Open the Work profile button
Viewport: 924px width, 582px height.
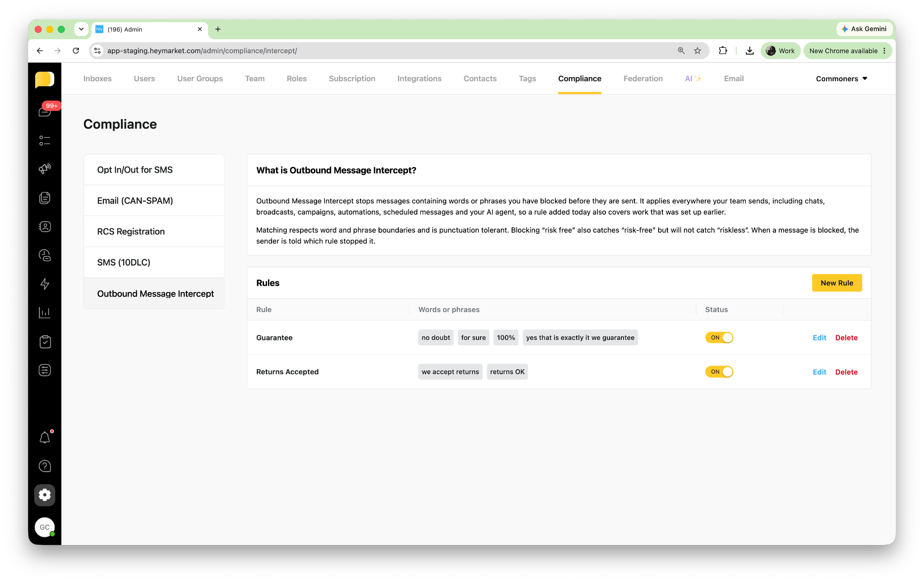point(781,51)
